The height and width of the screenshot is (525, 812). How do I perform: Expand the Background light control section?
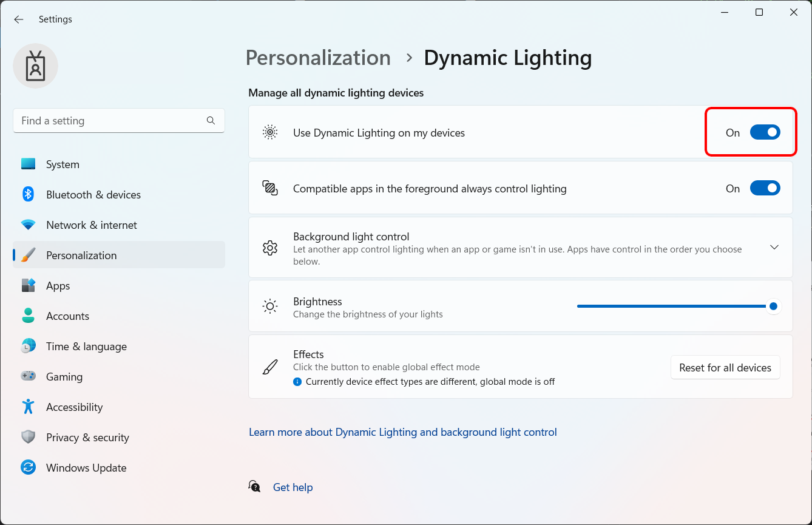coord(774,248)
